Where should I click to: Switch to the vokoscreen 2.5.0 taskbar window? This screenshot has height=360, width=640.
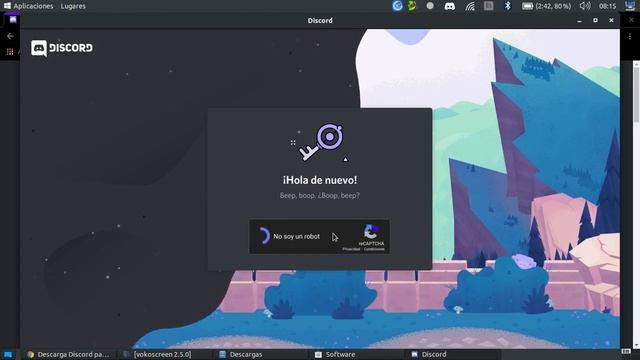158,354
